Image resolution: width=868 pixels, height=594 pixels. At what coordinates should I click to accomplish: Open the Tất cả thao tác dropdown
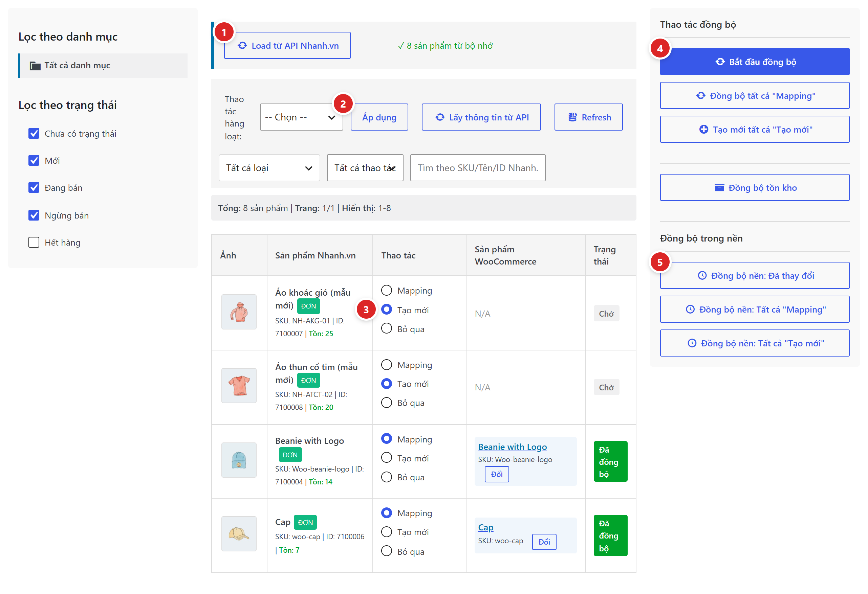click(x=365, y=168)
